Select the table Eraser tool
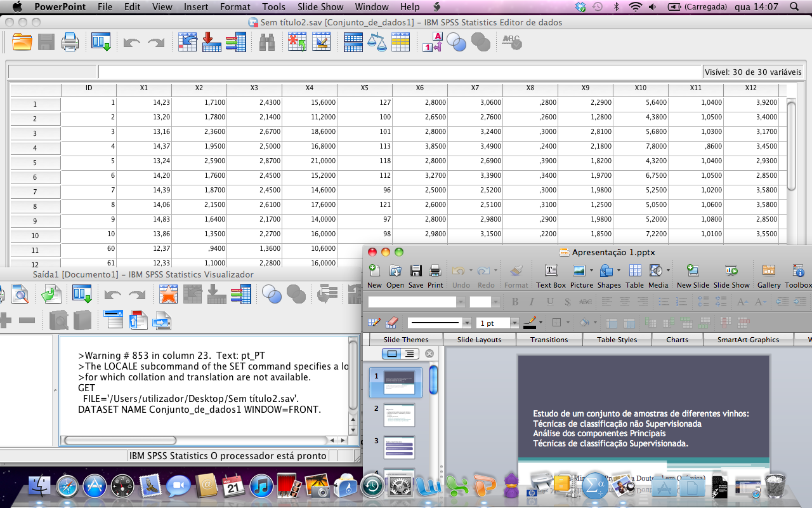Screen dimensions: 812x508 [x=391, y=323]
